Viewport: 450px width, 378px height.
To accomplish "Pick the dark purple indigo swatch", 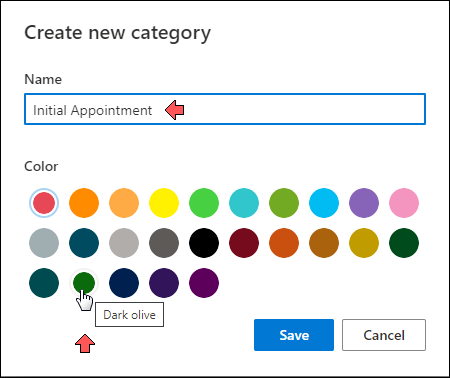I will [164, 283].
